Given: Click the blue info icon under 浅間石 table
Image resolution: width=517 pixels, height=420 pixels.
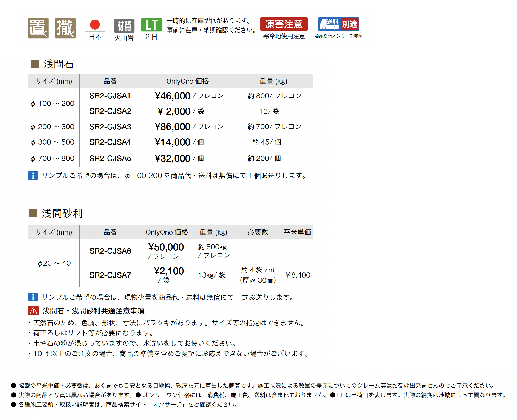Looking at the screenshot, I should tap(33, 175).
